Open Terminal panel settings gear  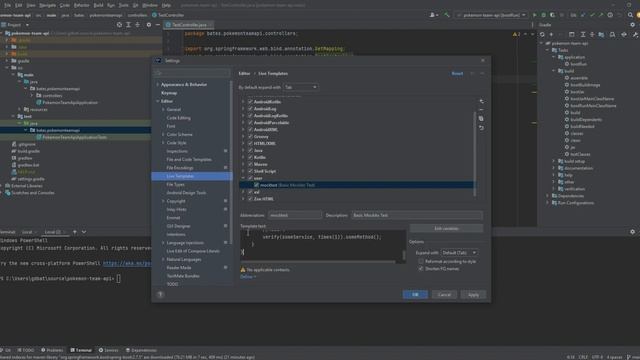point(633,232)
